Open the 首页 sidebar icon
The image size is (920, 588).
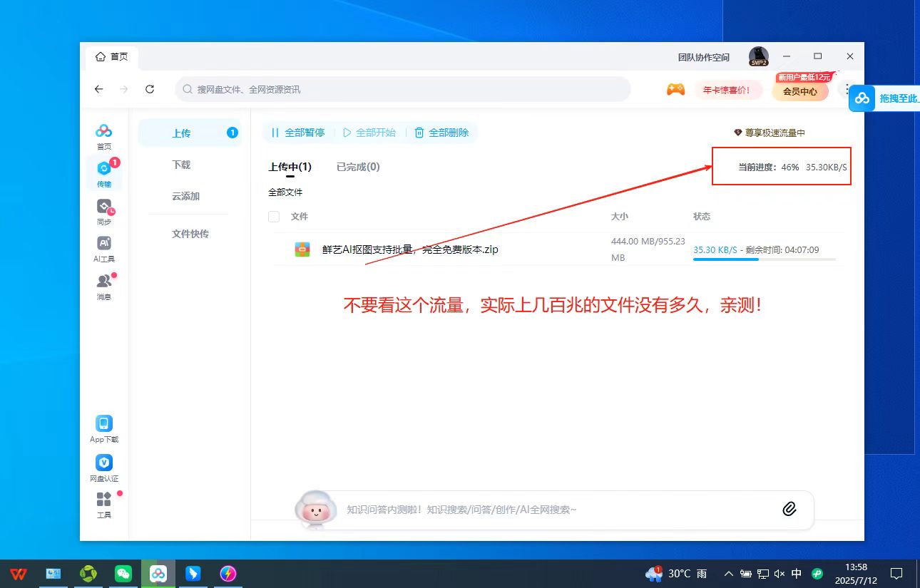click(104, 135)
